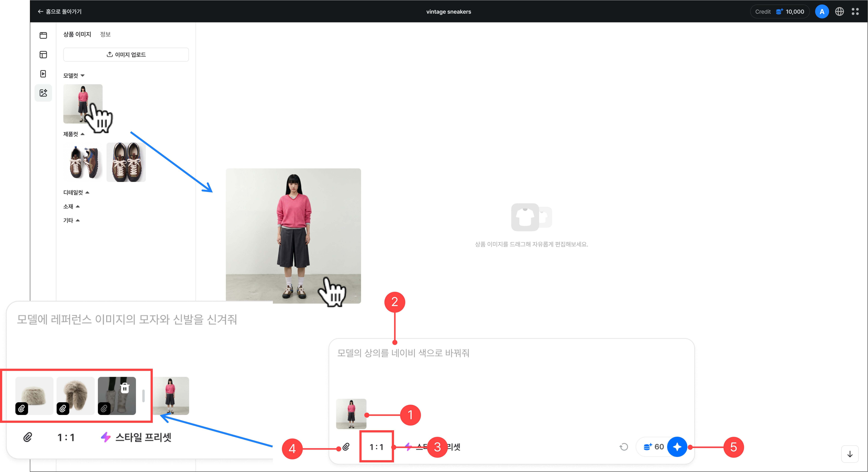
Task: Select the AI image edit sidebar icon
Action: [43, 93]
